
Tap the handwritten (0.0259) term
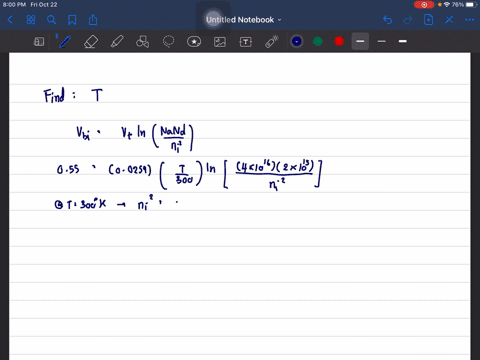tap(130, 170)
